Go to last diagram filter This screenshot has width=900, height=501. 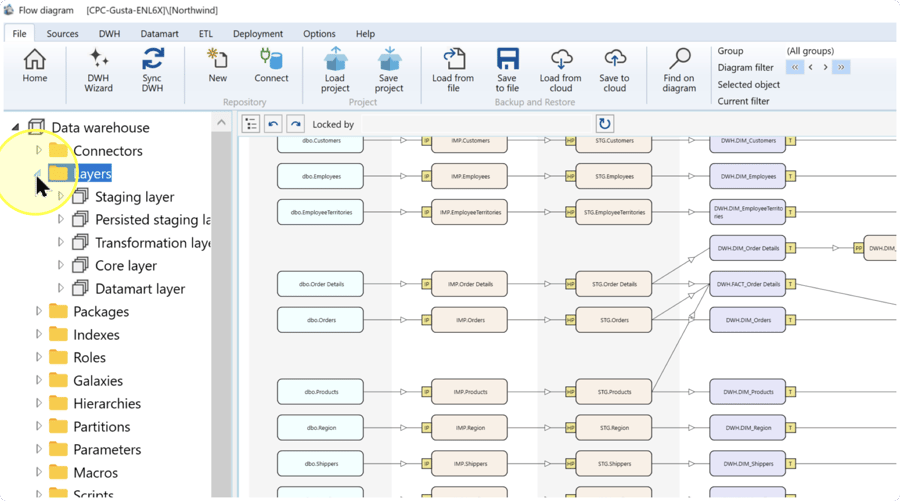coord(841,67)
